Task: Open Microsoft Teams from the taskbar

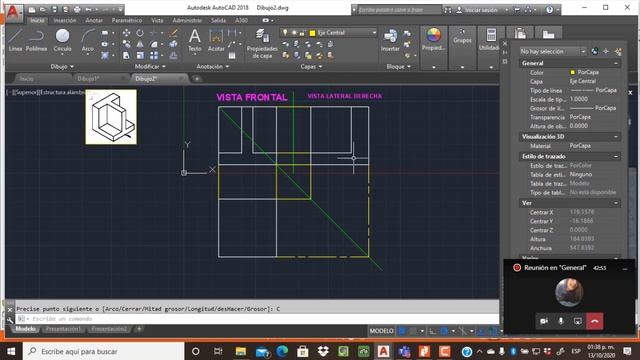Action: click(404, 351)
